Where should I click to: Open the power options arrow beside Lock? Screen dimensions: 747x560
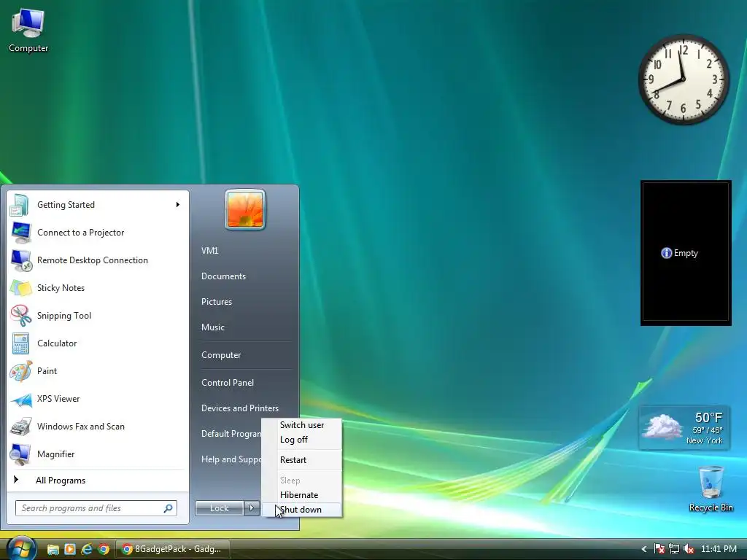pos(252,508)
